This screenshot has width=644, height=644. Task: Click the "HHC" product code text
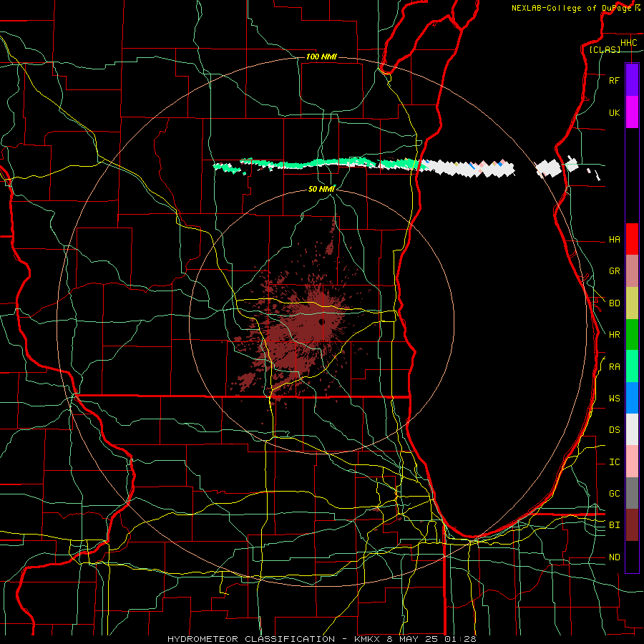click(628, 43)
